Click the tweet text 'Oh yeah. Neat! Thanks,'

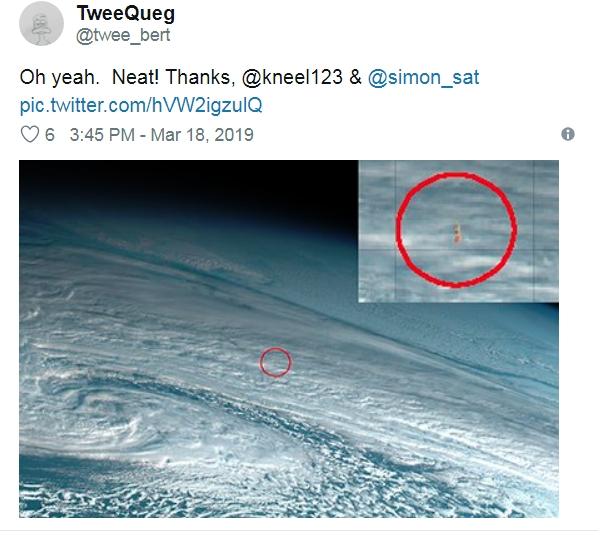coord(125,77)
